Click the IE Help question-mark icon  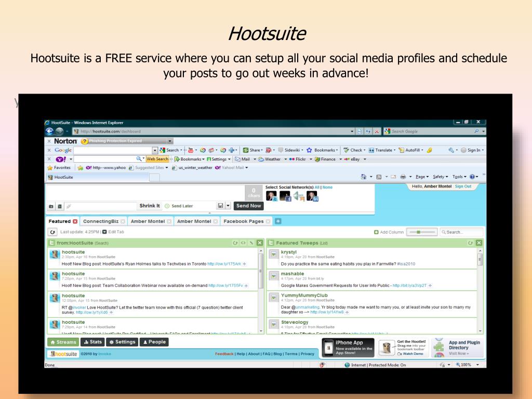click(x=472, y=177)
